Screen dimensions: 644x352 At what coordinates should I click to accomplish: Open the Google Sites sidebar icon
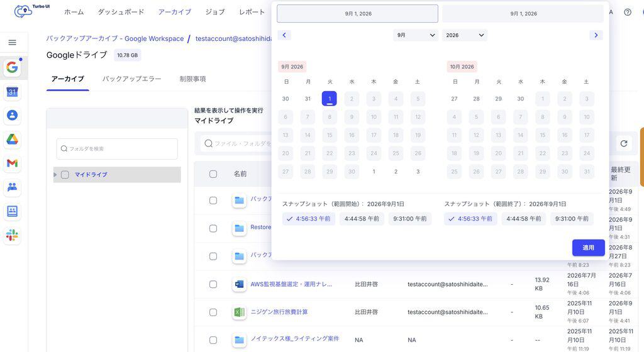pyautogui.click(x=13, y=211)
